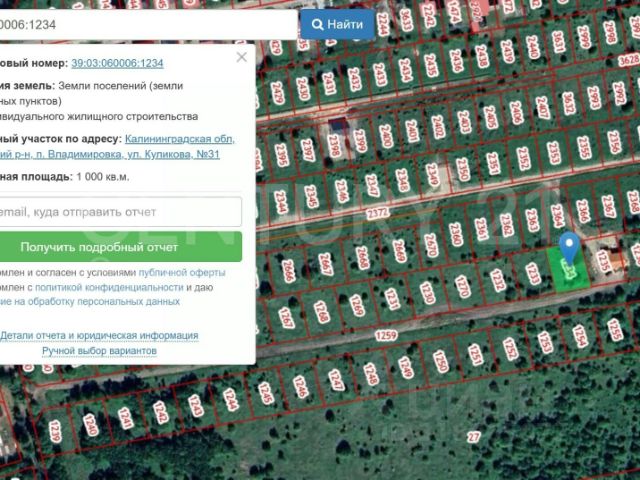The image size is (640, 480).
Task: Focus the email report input field
Action: 120,212
